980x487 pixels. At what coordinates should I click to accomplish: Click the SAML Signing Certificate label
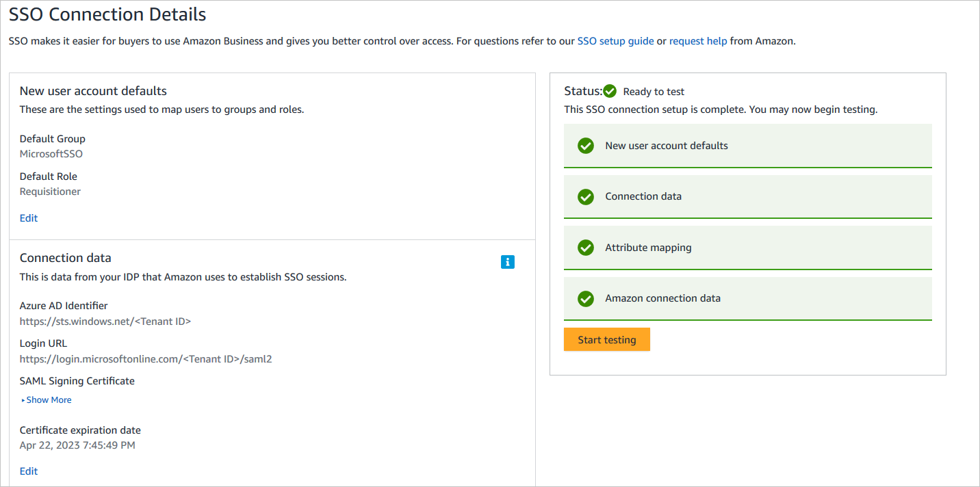(77, 381)
